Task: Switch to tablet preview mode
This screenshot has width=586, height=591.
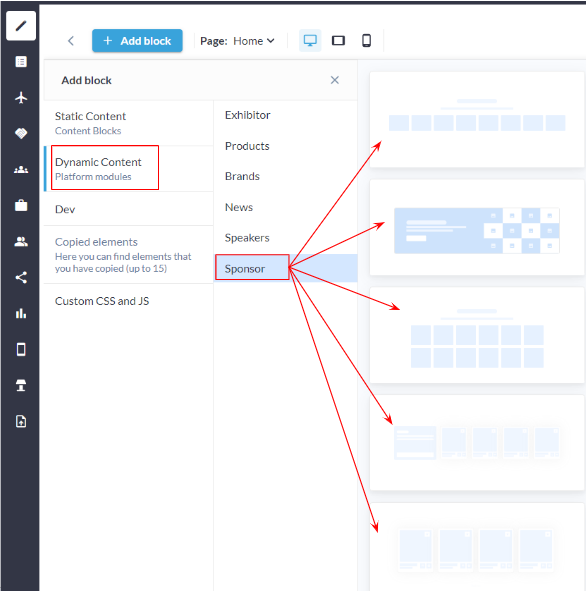Action: pyautogui.click(x=338, y=40)
